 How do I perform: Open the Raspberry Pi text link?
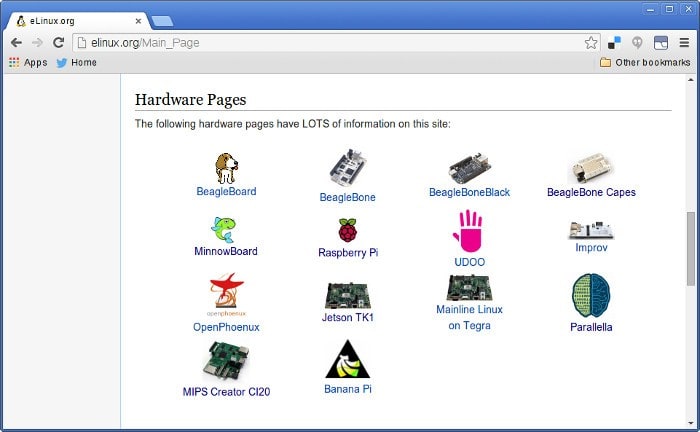[x=348, y=253]
